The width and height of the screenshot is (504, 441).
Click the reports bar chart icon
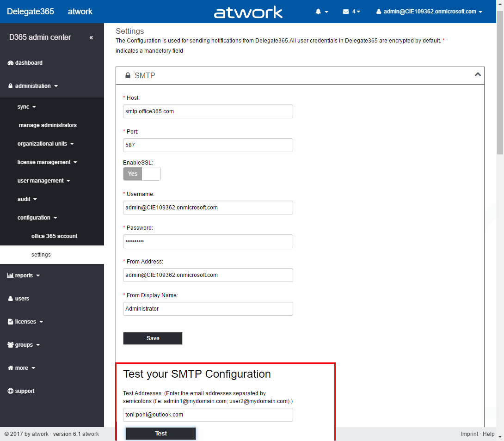pos(11,276)
